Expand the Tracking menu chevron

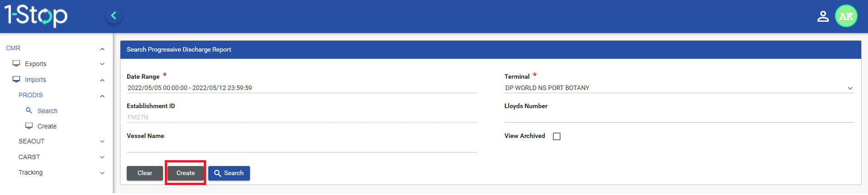(102, 173)
